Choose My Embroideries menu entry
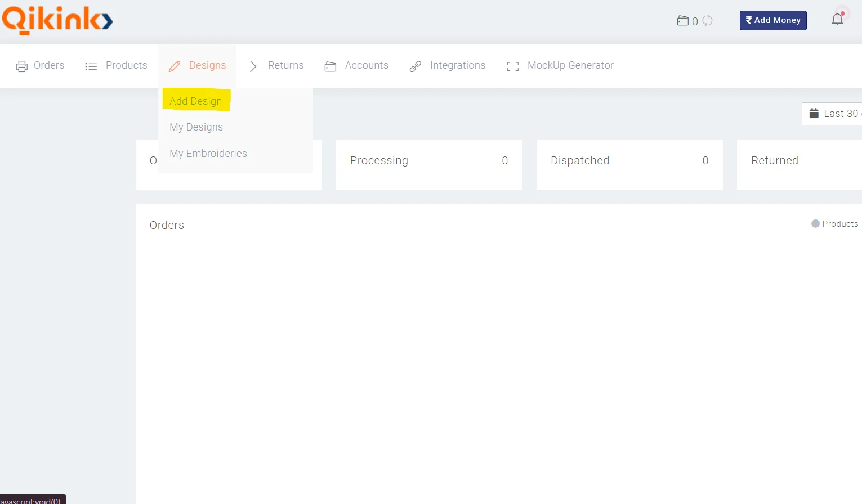Screen dimensions: 862x504 click(208, 154)
